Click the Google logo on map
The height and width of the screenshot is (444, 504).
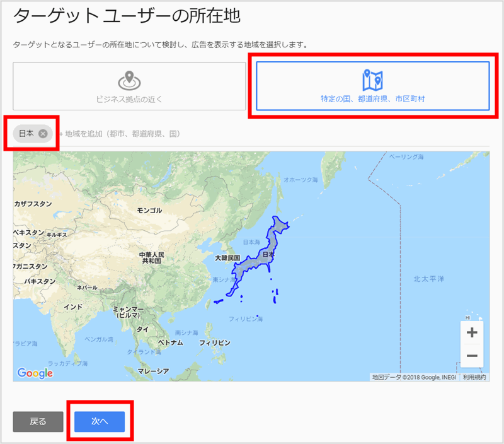click(35, 373)
